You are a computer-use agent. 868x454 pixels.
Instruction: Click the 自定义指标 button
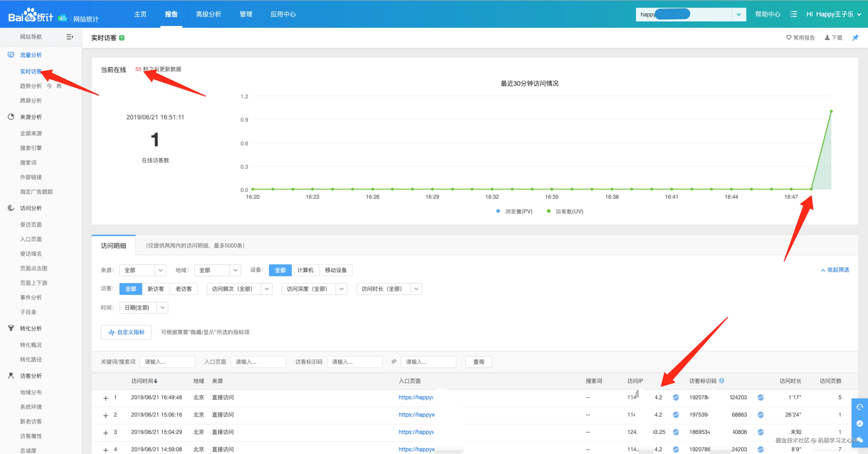point(126,332)
